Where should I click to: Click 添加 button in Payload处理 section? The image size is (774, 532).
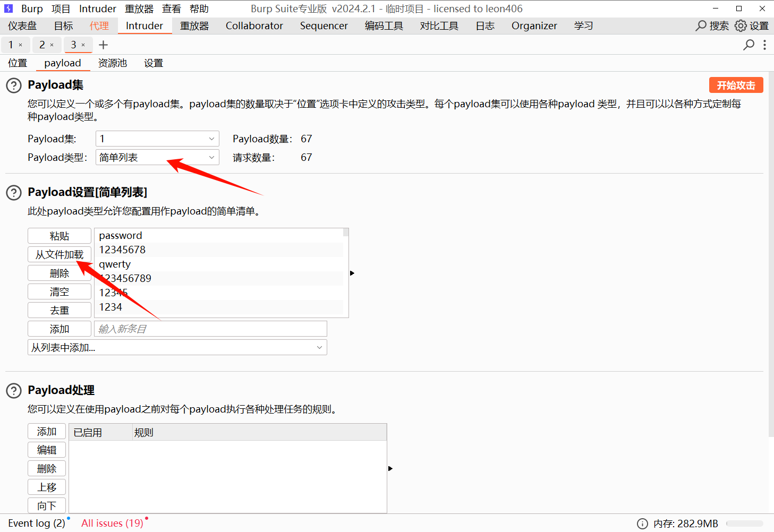coord(47,431)
